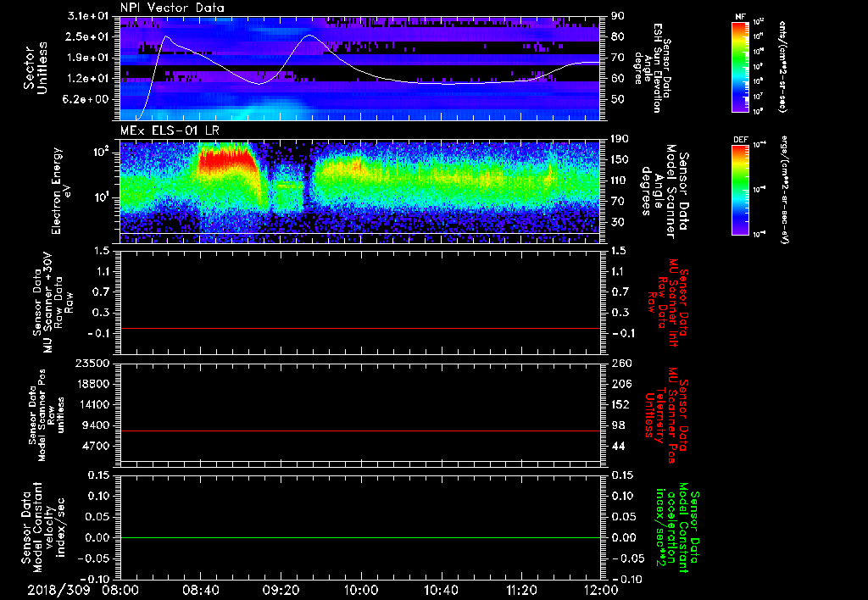This screenshot has width=868, height=600.
Task: Click the 10:40 time axis label
Action: [x=441, y=590]
